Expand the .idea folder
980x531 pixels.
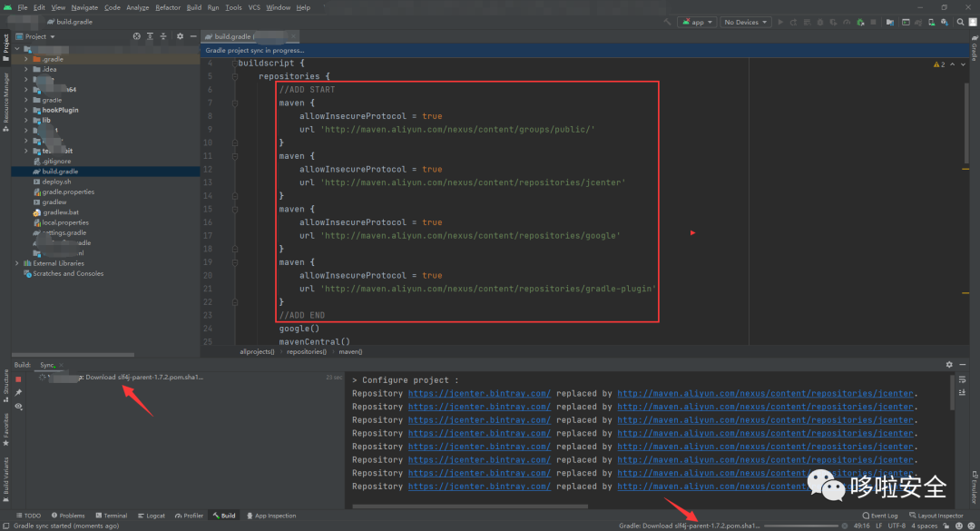tap(25, 69)
